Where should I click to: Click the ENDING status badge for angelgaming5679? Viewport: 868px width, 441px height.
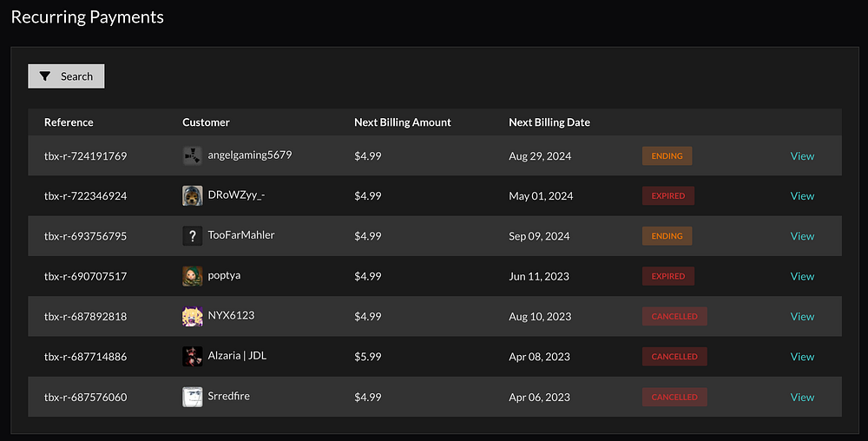click(667, 156)
